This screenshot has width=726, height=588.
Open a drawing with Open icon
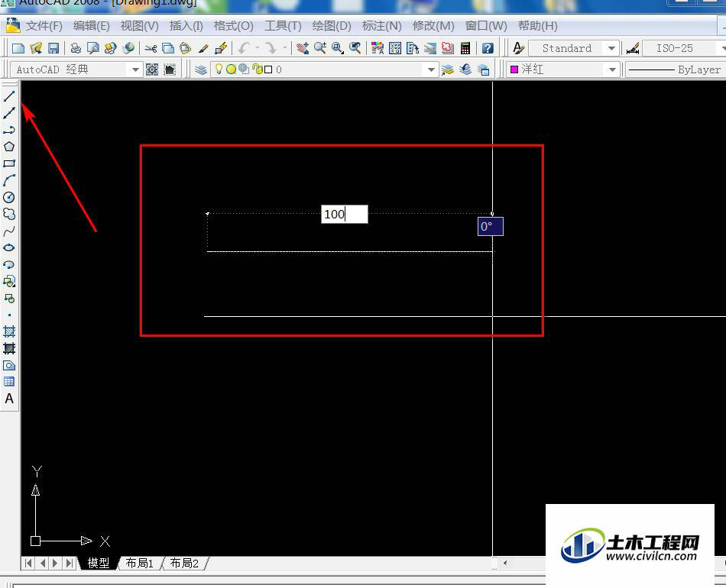click(x=36, y=48)
